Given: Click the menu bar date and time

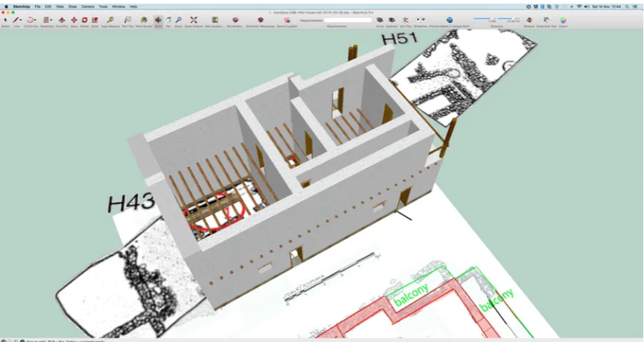Looking at the screenshot, I should [606, 6].
